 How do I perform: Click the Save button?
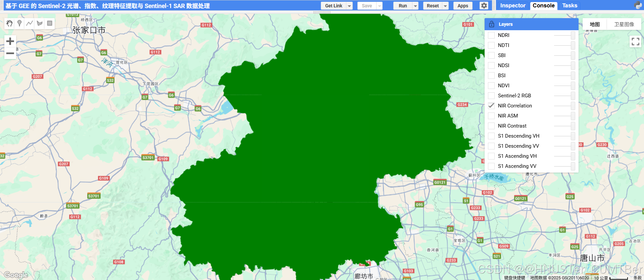(367, 6)
